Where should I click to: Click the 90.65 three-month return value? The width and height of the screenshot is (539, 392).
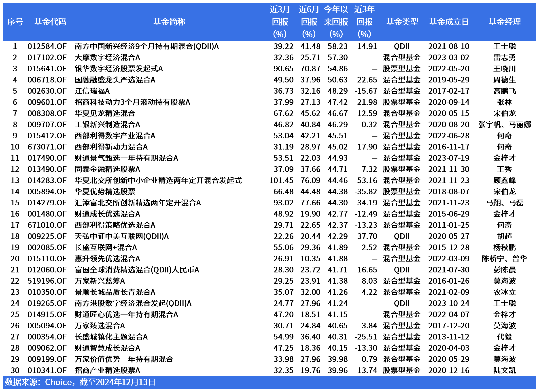point(283,69)
